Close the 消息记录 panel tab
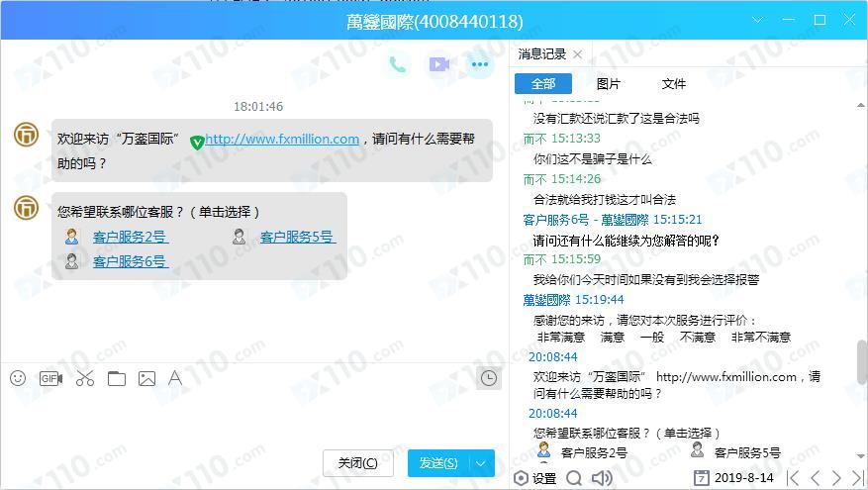The height and width of the screenshot is (490, 868). tap(578, 54)
